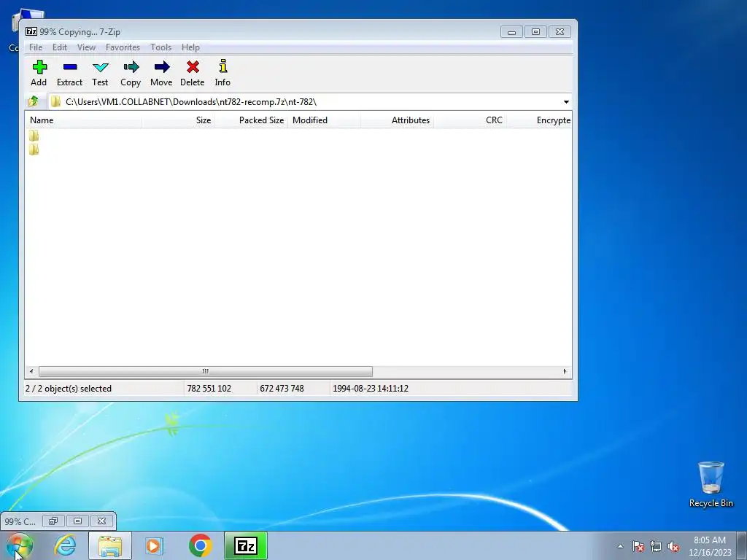Viewport: 747px width, 560px height.
Task: Click the horizontal scrollbar thumb
Action: pos(205,371)
